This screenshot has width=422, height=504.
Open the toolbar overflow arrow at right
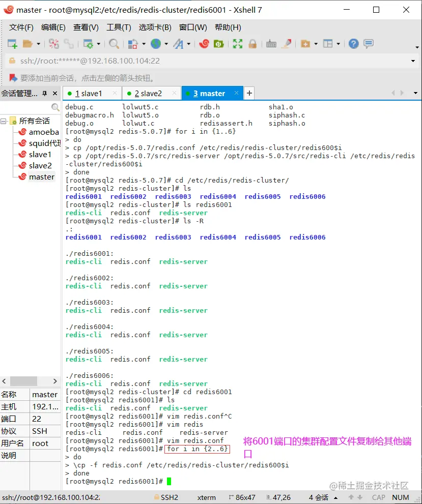click(x=417, y=47)
